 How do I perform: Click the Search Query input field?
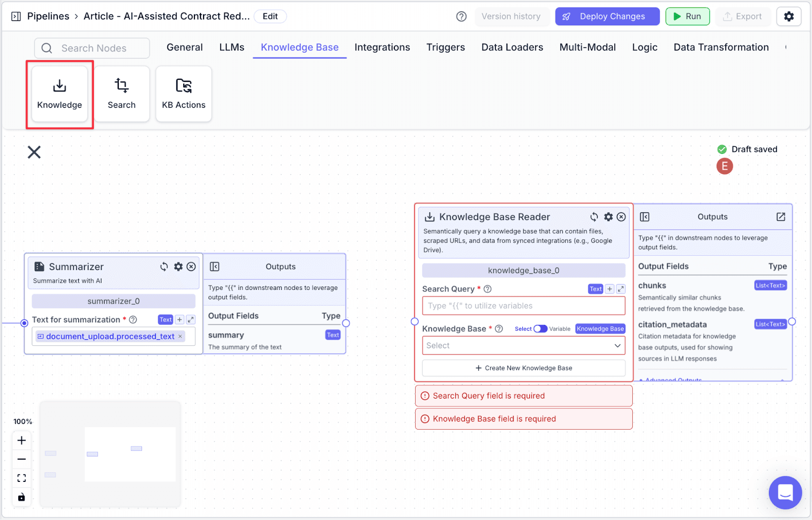point(524,306)
